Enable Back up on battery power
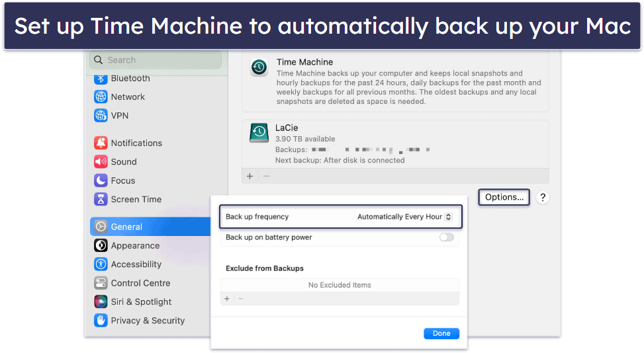The image size is (644, 353). pos(447,237)
